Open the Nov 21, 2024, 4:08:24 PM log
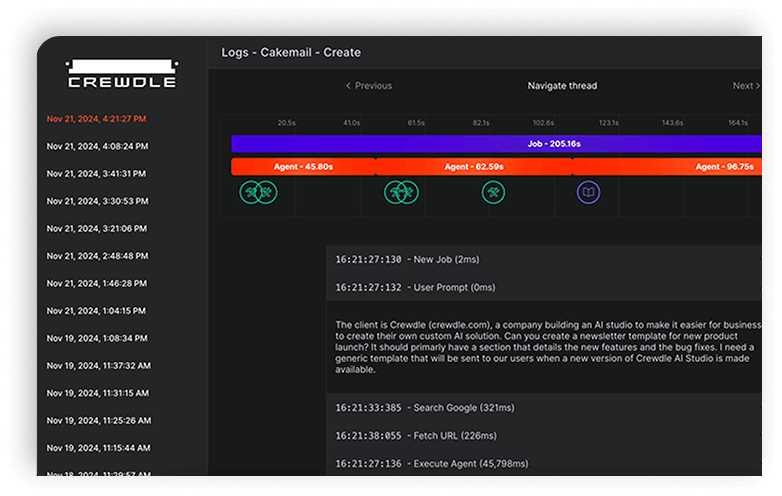This screenshot has width=782, height=496. pos(97,146)
